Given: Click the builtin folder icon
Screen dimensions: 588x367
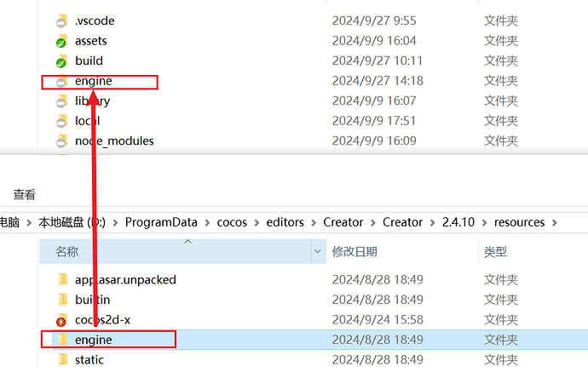Looking at the screenshot, I should (61, 300).
